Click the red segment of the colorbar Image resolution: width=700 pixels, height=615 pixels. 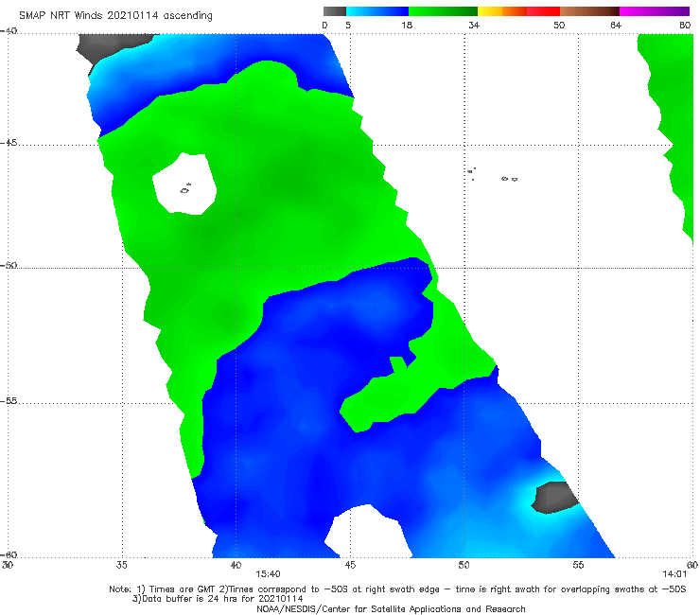pos(543,11)
